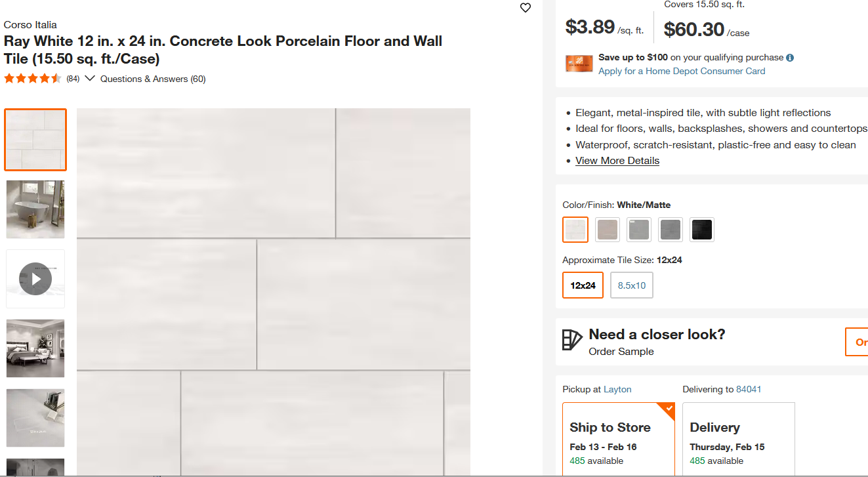The height and width of the screenshot is (477, 868).
Task: Select the bathroom bathtub scene thumbnail
Action: (35, 209)
